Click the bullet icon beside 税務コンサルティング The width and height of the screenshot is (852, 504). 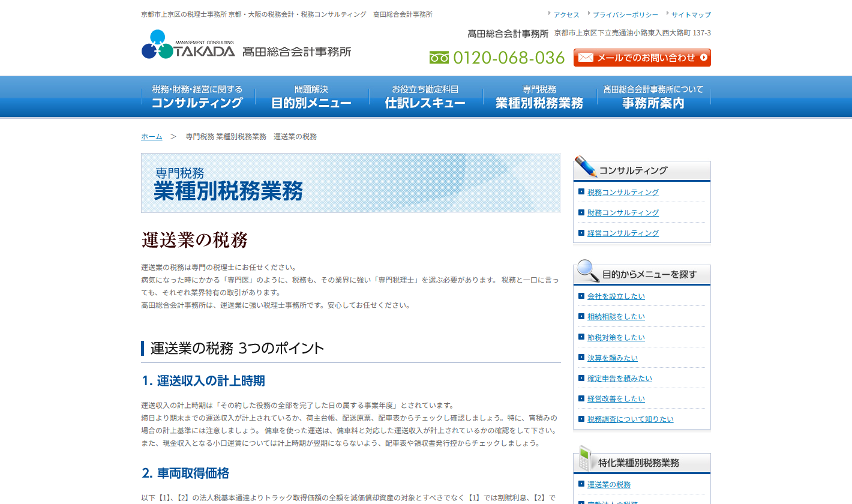click(x=581, y=191)
